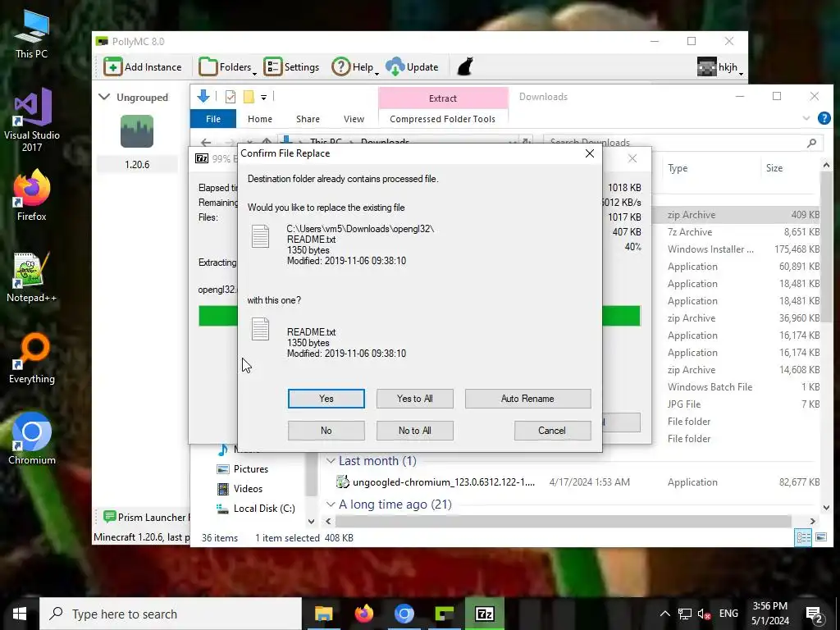Select Pictures in the navigation pane

tap(250, 468)
